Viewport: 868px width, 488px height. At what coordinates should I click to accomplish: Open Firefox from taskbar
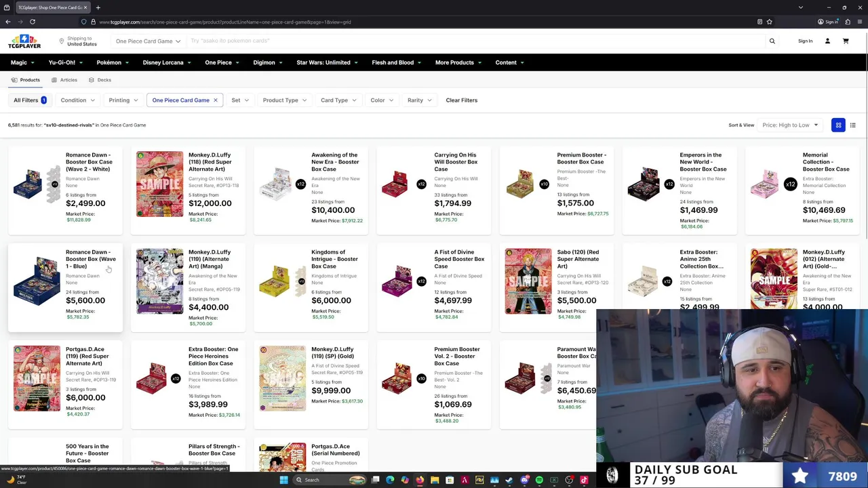pyautogui.click(x=420, y=480)
